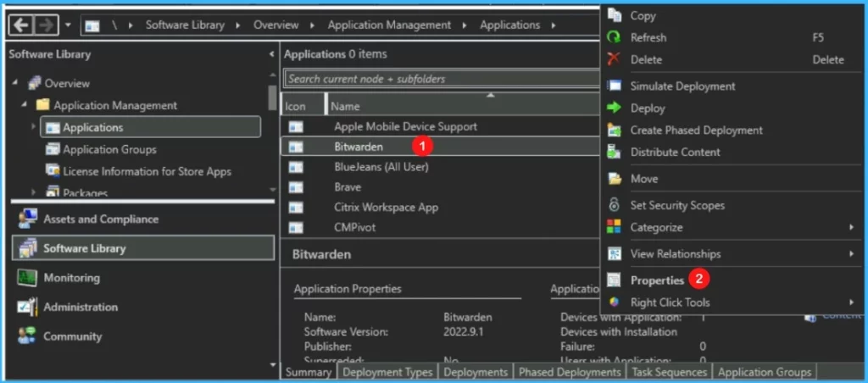868x383 pixels.
Task: Switch to the Task Sequences tab
Action: [x=670, y=372]
